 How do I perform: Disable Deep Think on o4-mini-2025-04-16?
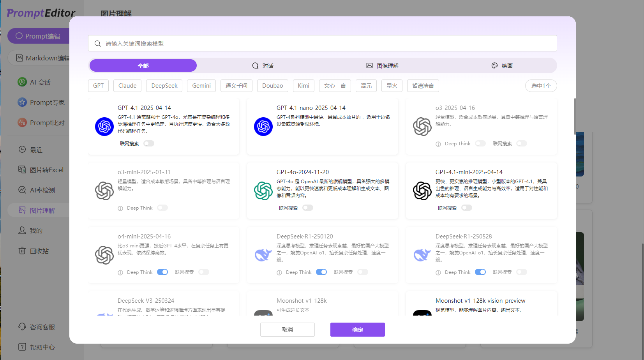coord(162,272)
